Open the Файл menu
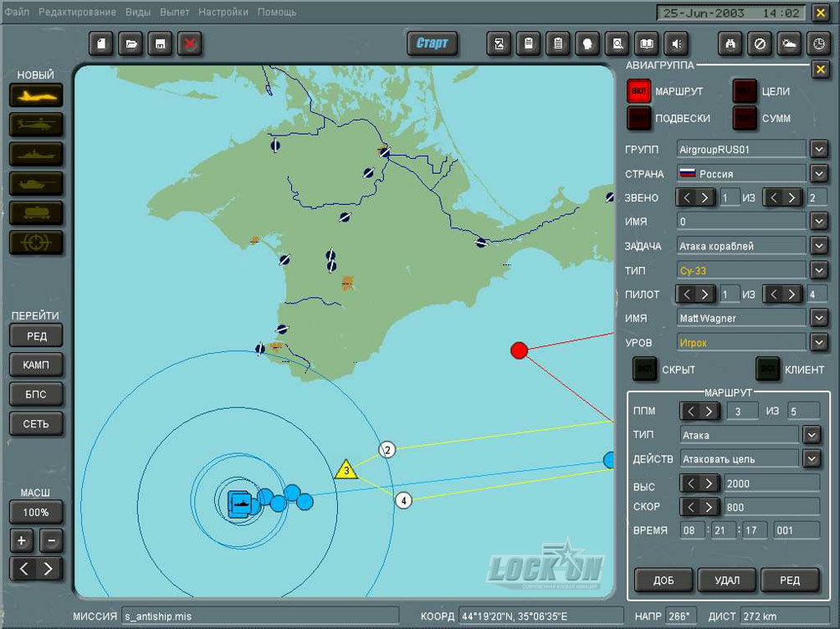The height and width of the screenshot is (629, 840). tap(17, 13)
